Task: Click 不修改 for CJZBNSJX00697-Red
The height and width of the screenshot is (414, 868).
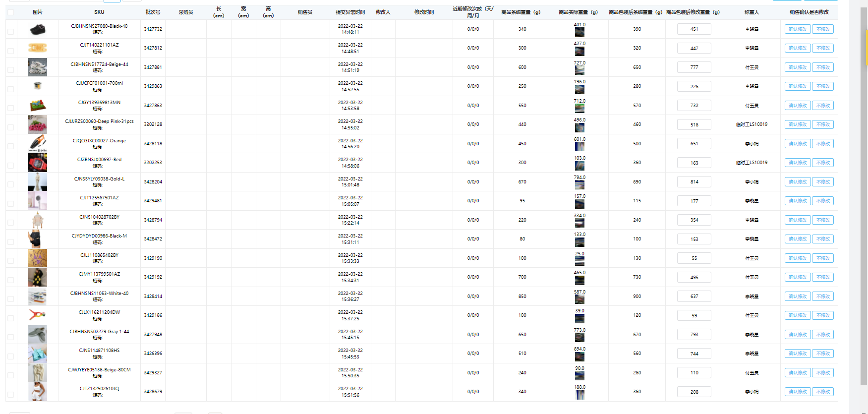Action: pos(823,163)
